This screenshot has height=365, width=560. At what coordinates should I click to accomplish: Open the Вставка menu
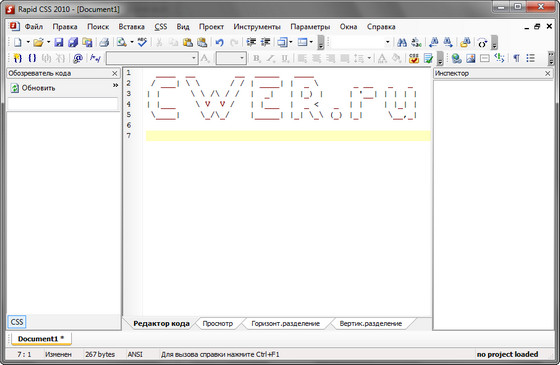tap(131, 27)
